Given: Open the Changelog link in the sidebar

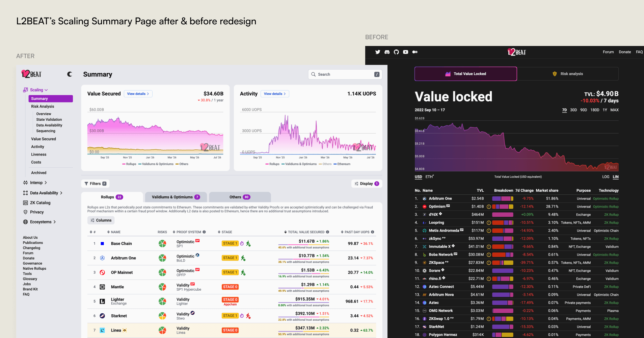Looking at the screenshot, I should (31, 248).
